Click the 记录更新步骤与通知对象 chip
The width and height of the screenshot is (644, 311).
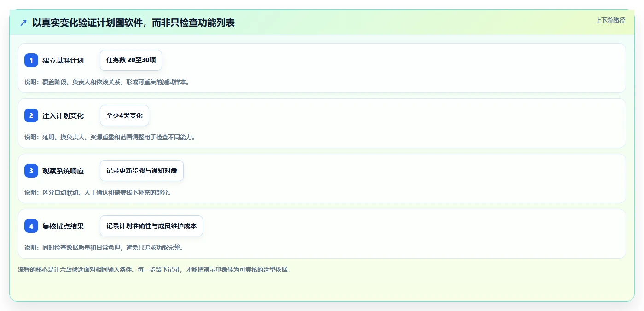[x=142, y=171]
